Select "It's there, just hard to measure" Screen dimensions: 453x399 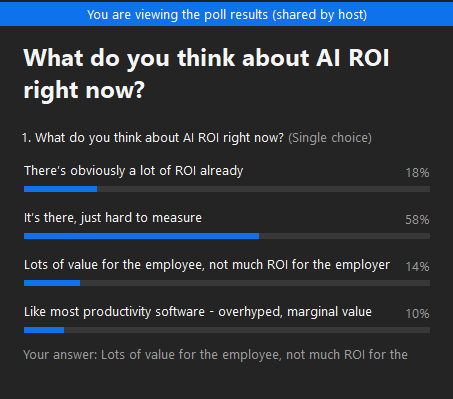click(113, 218)
